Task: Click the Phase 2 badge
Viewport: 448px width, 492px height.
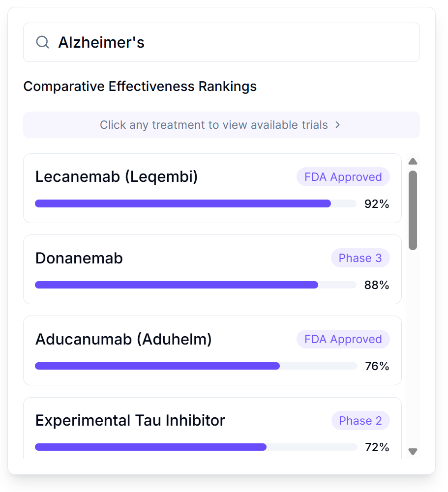Action: click(x=360, y=421)
